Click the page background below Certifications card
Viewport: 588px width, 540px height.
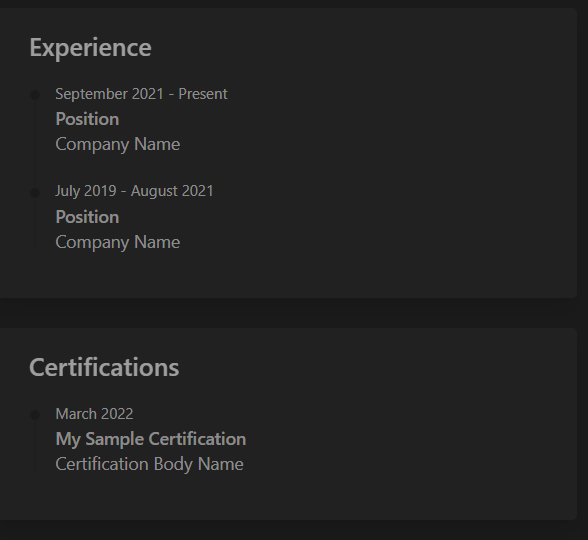(288, 530)
